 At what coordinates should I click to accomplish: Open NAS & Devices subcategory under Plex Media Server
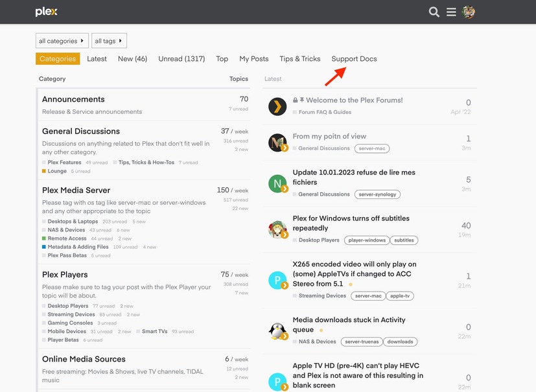point(66,230)
